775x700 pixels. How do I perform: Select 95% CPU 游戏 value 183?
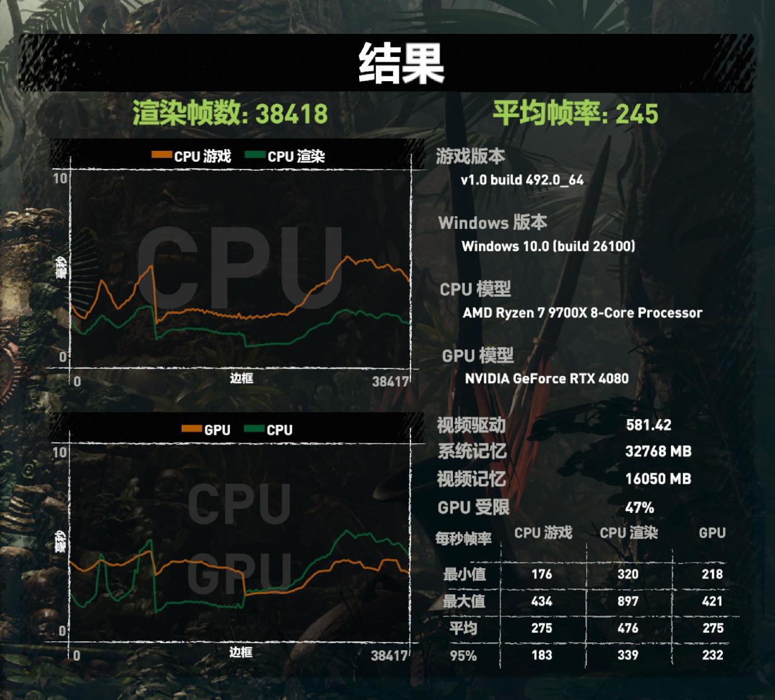click(x=541, y=655)
